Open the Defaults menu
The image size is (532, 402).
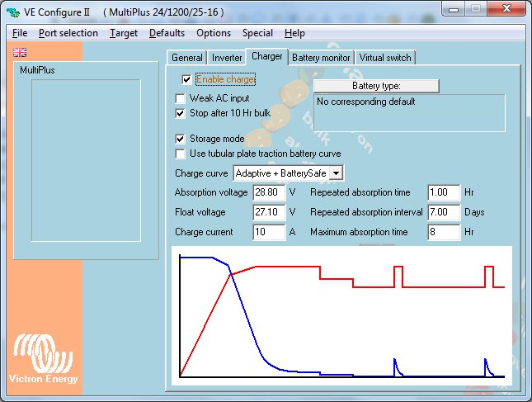(x=167, y=33)
